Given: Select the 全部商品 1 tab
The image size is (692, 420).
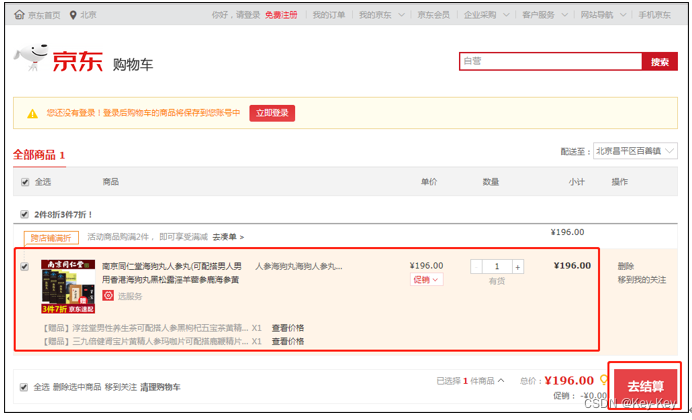Looking at the screenshot, I should tap(39, 155).
